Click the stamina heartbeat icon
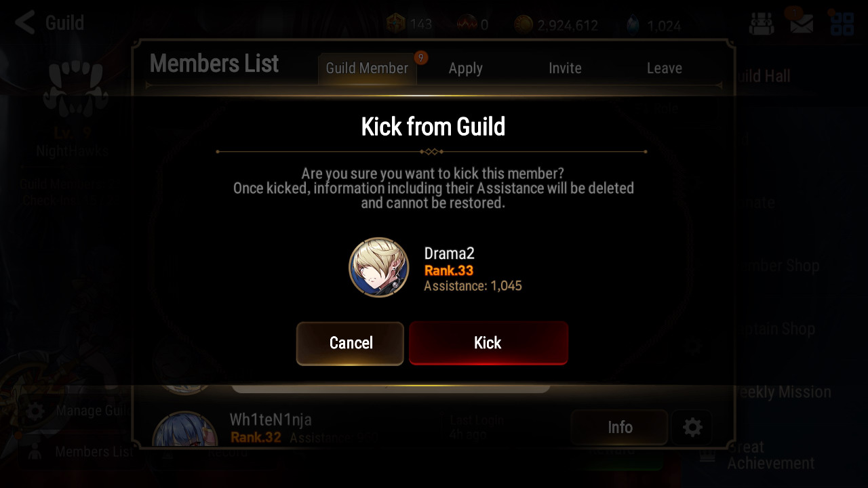 (x=466, y=25)
